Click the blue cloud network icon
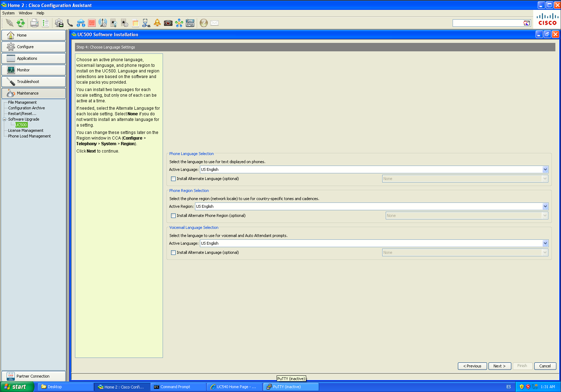This screenshot has width=561, height=392. pos(81,23)
